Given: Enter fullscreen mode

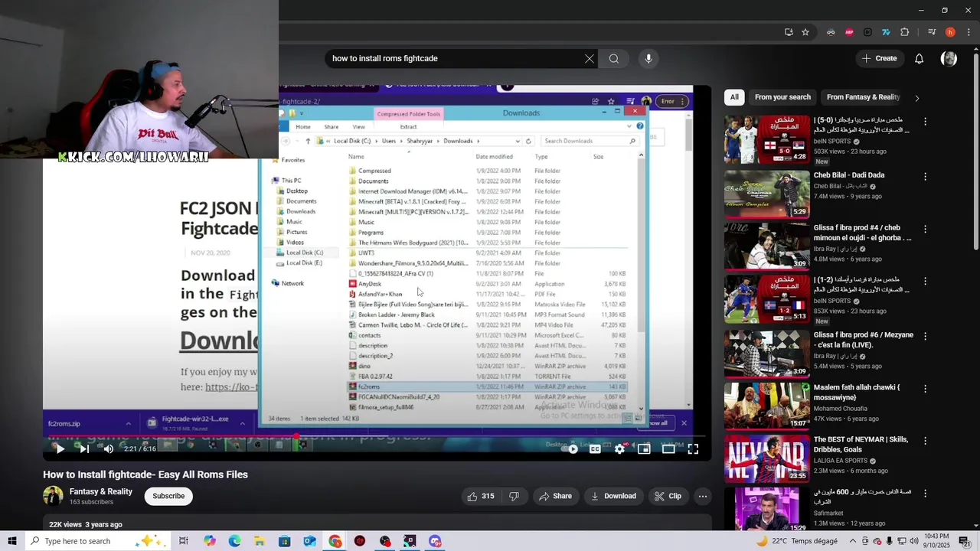Looking at the screenshot, I should point(693,449).
